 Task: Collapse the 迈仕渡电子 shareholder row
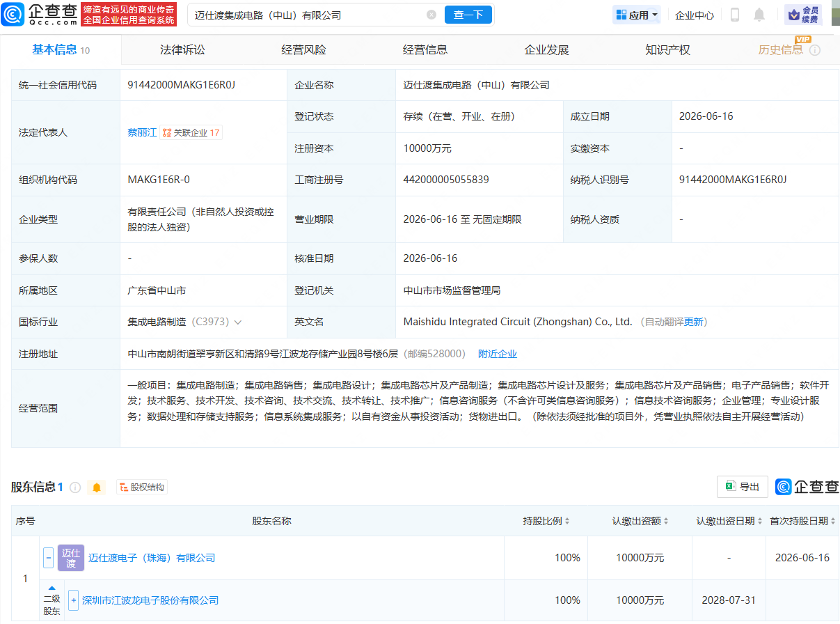click(48, 558)
